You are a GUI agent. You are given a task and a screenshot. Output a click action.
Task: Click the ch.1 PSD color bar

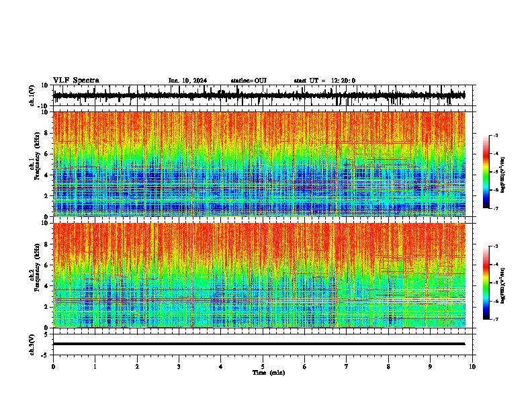point(486,172)
